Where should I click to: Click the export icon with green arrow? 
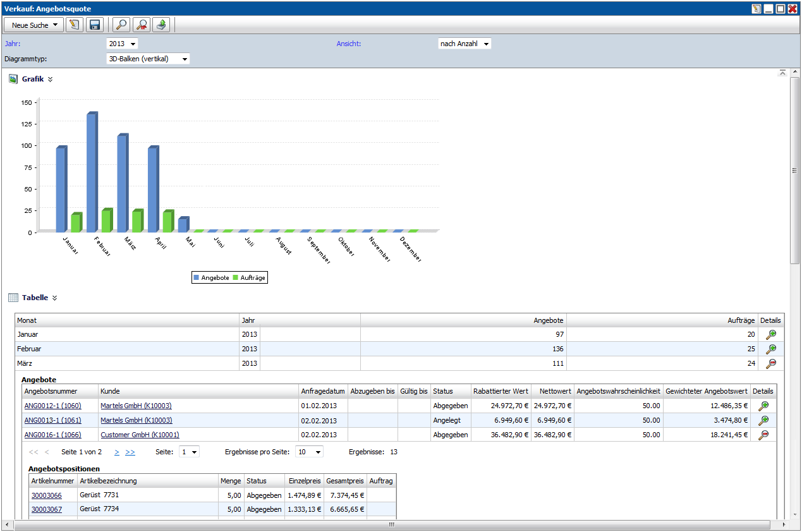pos(162,25)
